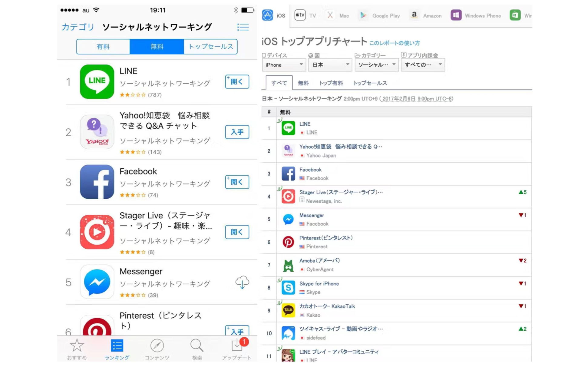Tap 入手 for Yahoo!知恵袋
Screen dimensions: 588x367
click(x=237, y=132)
